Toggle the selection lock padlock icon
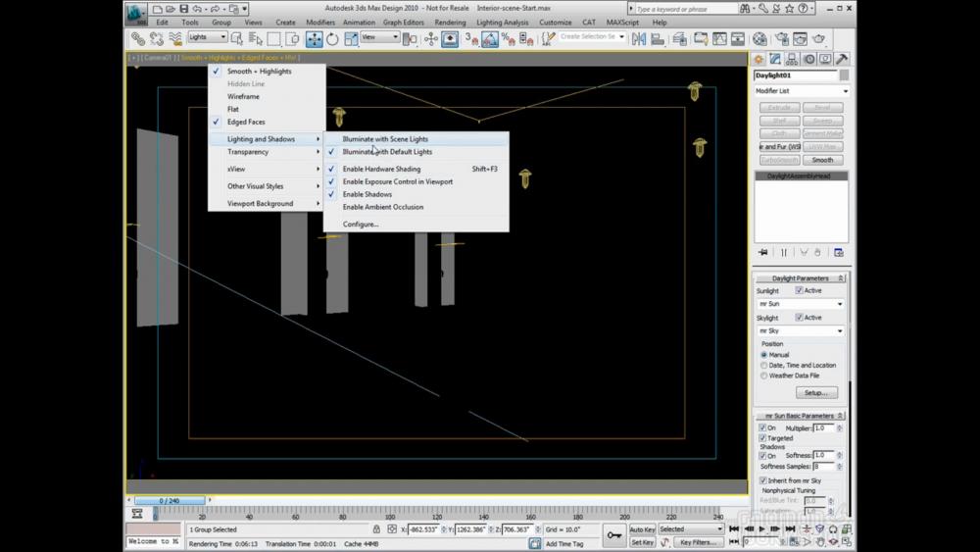Image resolution: width=980 pixels, height=552 pixels. tap(376, 529)
